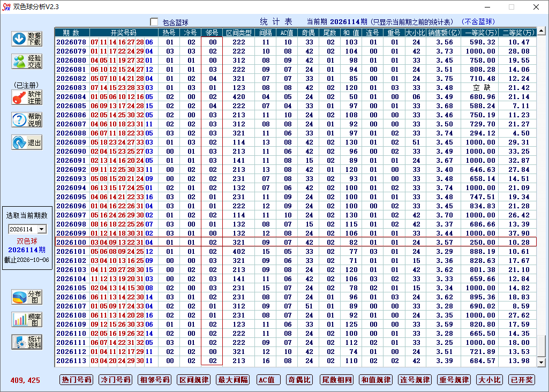Click the table scrollbar down arrow

[x=542, y=362]
